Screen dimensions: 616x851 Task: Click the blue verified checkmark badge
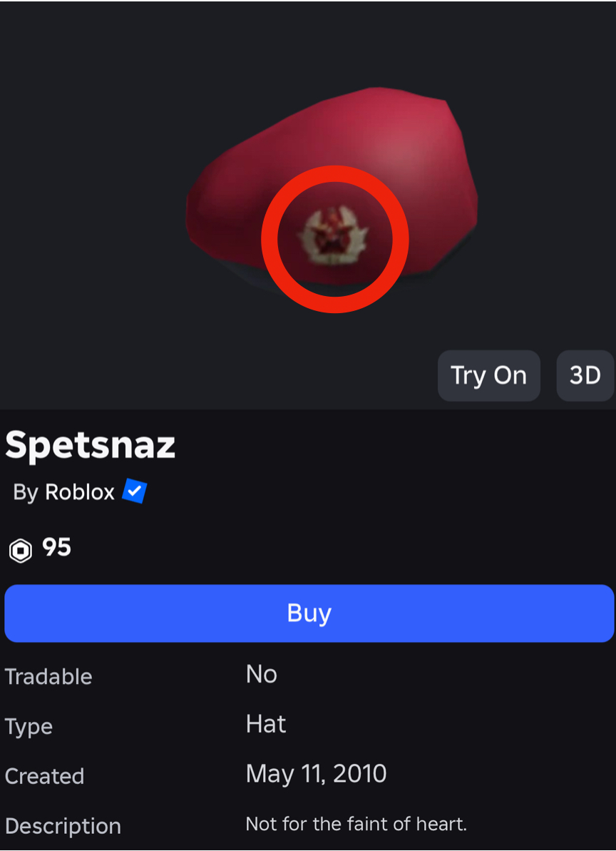(x=134, y=491)
